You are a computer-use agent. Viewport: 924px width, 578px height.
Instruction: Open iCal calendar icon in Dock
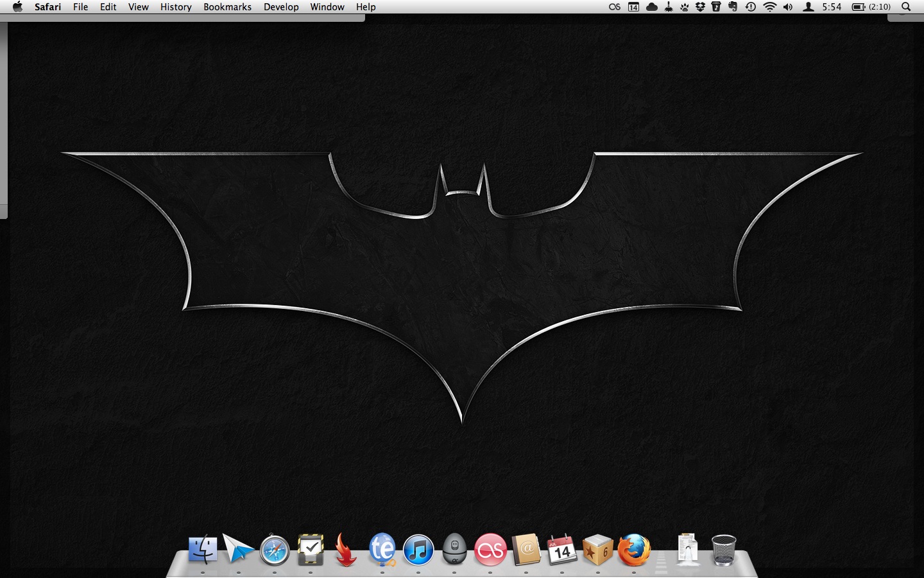562,550
